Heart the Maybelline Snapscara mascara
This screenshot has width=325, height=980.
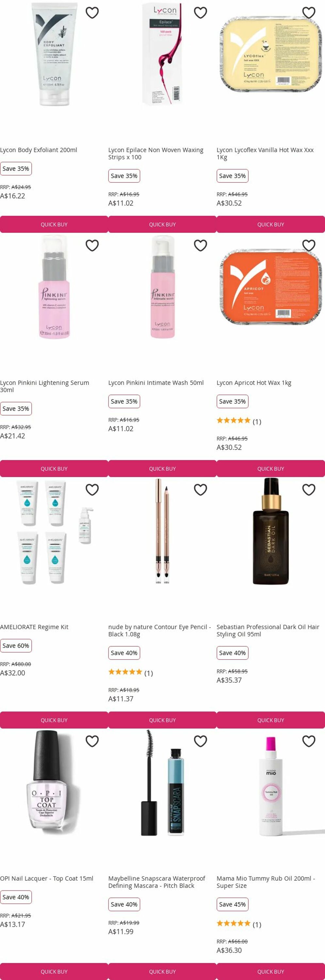(x=201, y=742)
